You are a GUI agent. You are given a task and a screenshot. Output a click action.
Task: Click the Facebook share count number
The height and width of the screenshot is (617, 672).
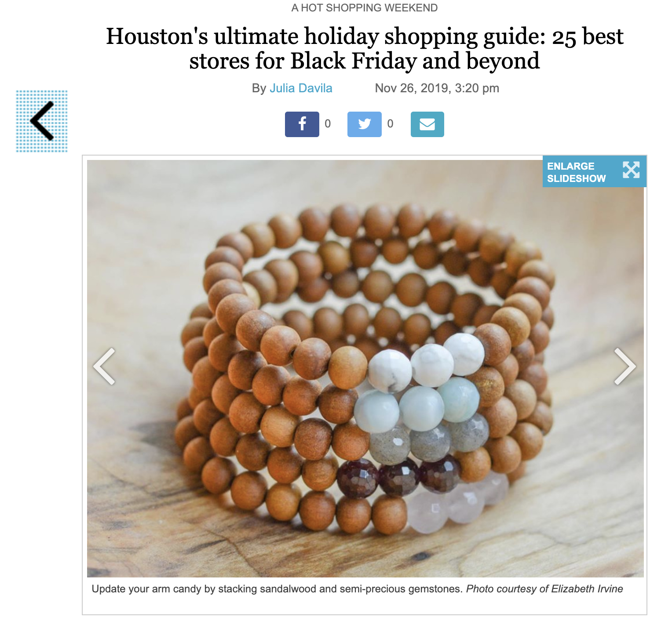(x=328, y=124)
